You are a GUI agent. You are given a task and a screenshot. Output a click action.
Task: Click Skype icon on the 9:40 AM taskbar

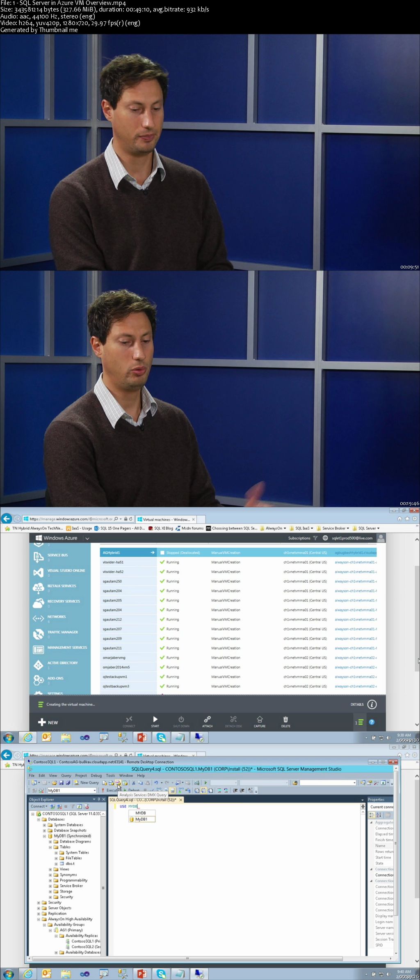point(161,974)
